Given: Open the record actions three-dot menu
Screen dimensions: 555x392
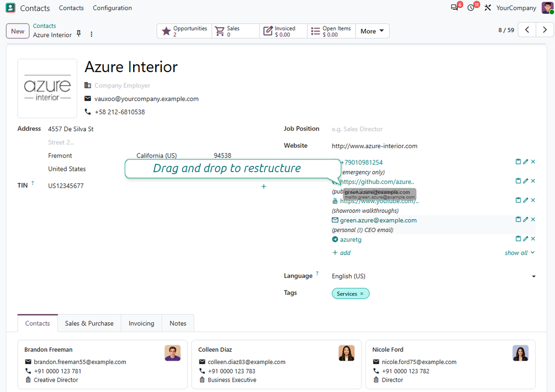Looking at the screenshot, I should (x=91, y=34).
